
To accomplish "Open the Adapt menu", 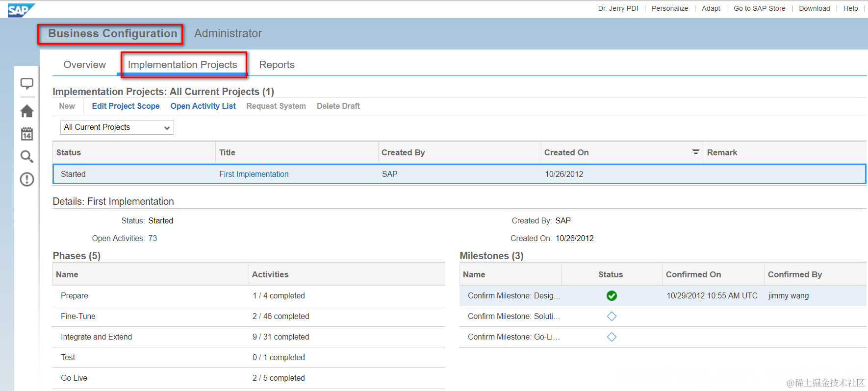I will 711,8.
